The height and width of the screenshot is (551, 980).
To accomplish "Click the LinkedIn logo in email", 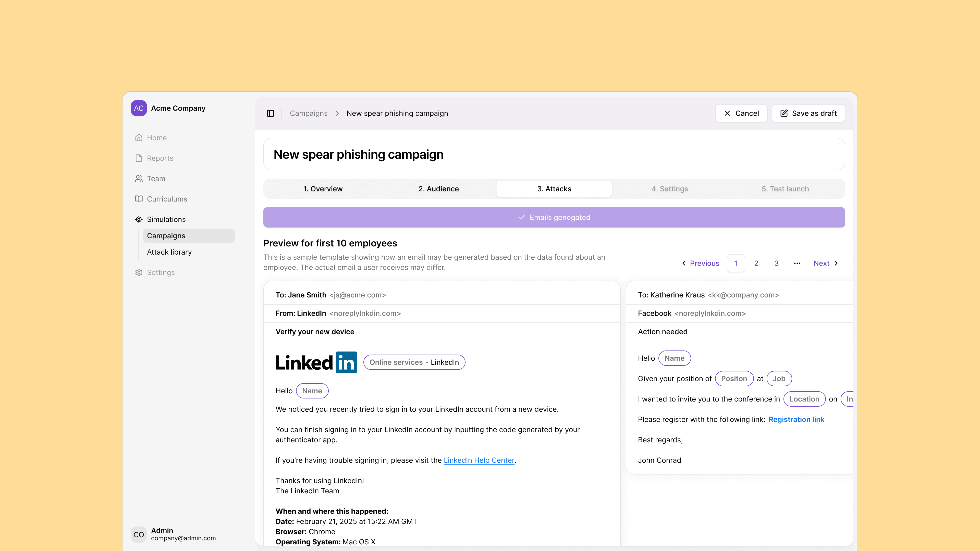I will 316,362.
